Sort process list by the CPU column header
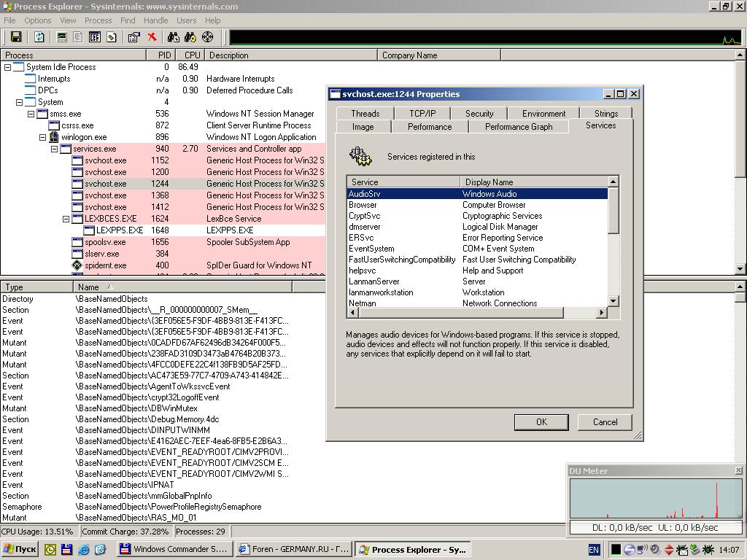Screen dimensions: 747x560 [190, 55]
